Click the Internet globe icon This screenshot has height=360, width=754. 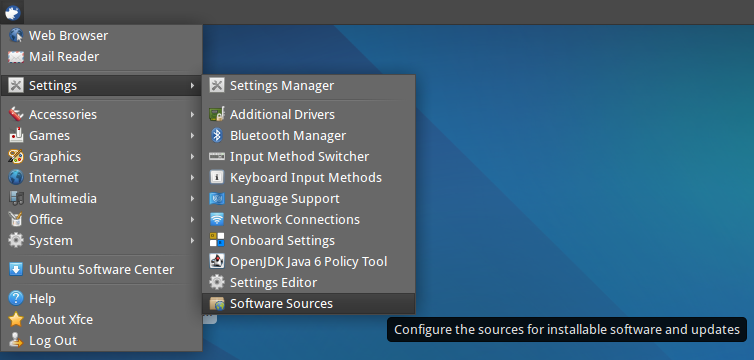coord(16,177)
